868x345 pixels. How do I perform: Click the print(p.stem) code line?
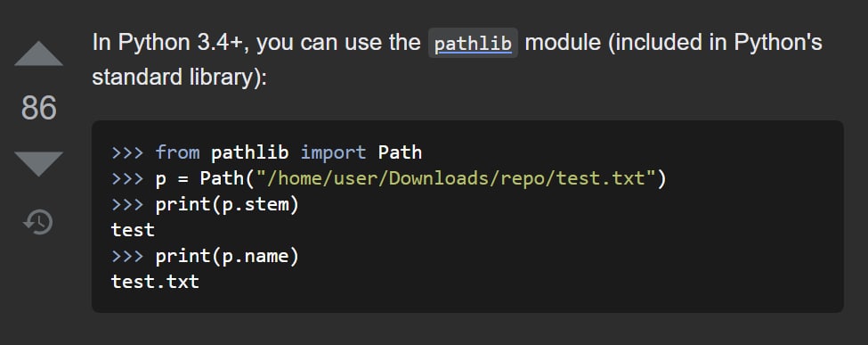click(x=227, y=205)
